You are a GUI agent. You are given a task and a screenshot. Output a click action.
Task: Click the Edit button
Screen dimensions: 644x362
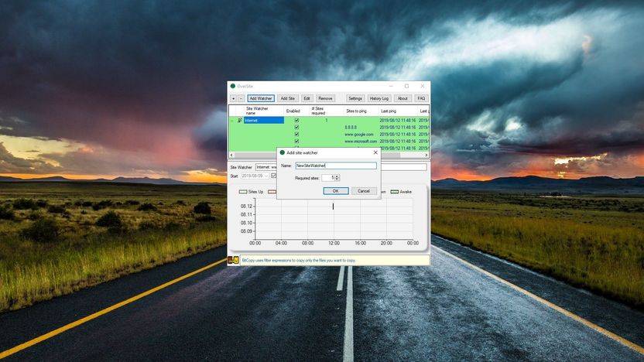307,98
